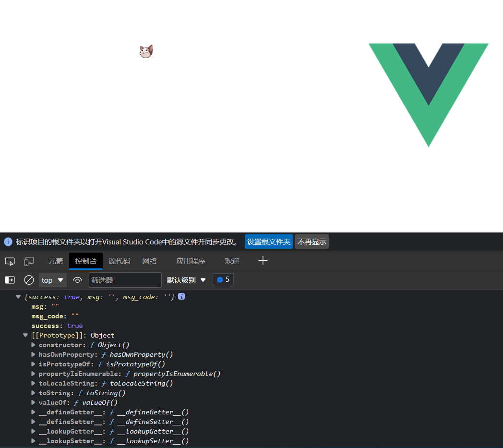Dismiss with the 不再显示 button
The image size is (503, 448).
pos(312,242)
